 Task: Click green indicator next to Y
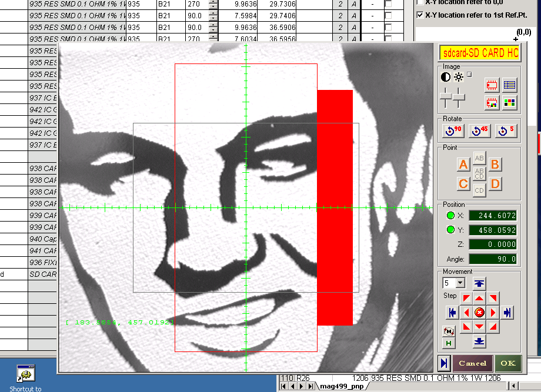(x=450, y=230)
